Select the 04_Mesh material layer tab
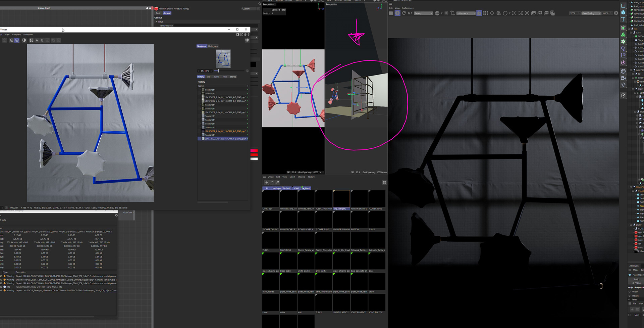This screenshot has height=328, width=644. 306,188
